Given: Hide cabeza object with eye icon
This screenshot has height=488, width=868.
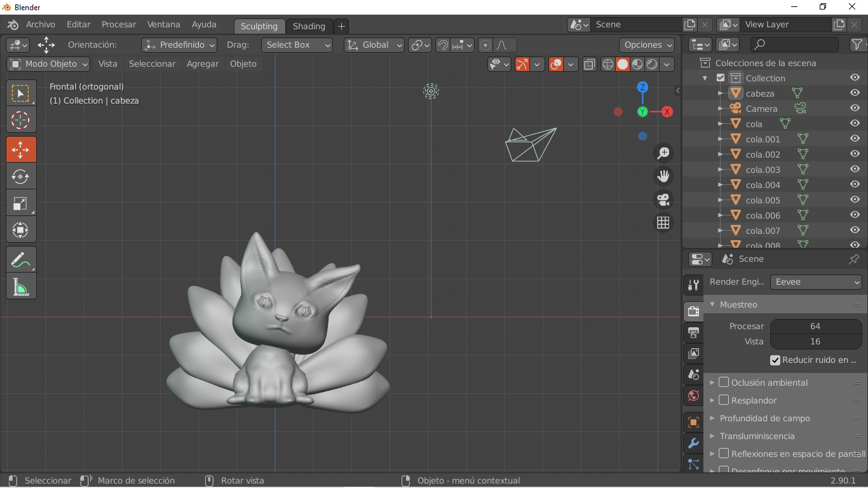Looking at the screenshot, I should coord(855,93).
